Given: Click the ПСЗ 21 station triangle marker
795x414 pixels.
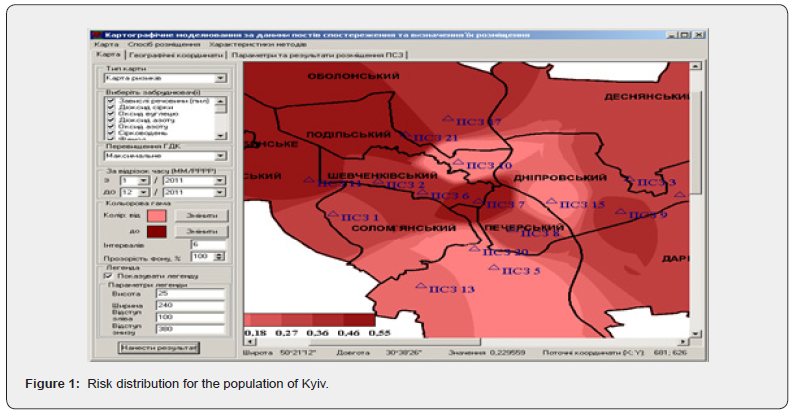Looking at the screenshot, I should click(403, 135).
